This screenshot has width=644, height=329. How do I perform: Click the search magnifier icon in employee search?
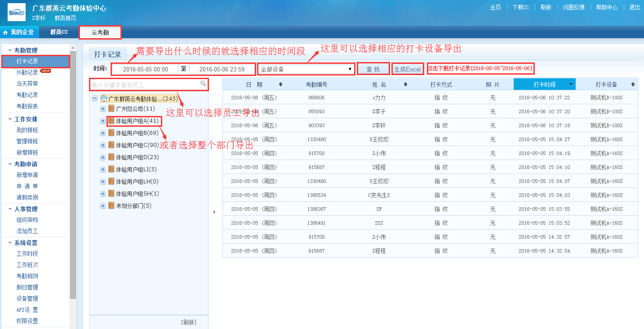[203, 83]
